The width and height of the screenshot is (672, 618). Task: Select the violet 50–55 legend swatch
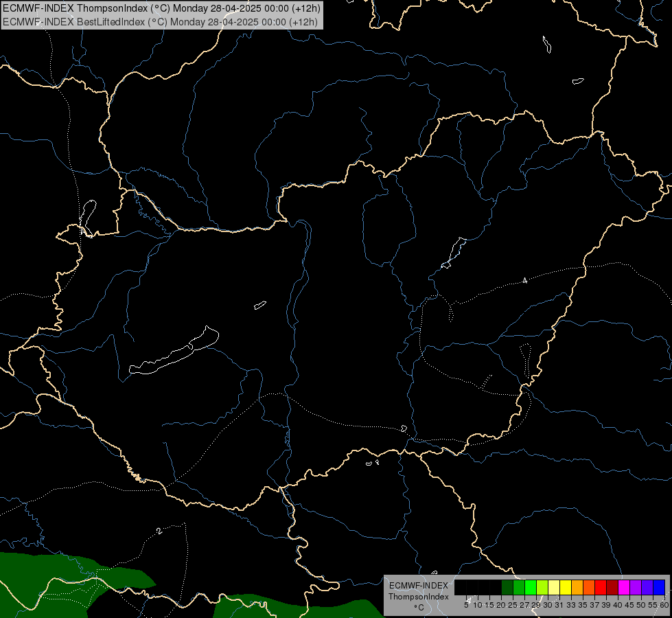tap(647, 588)
